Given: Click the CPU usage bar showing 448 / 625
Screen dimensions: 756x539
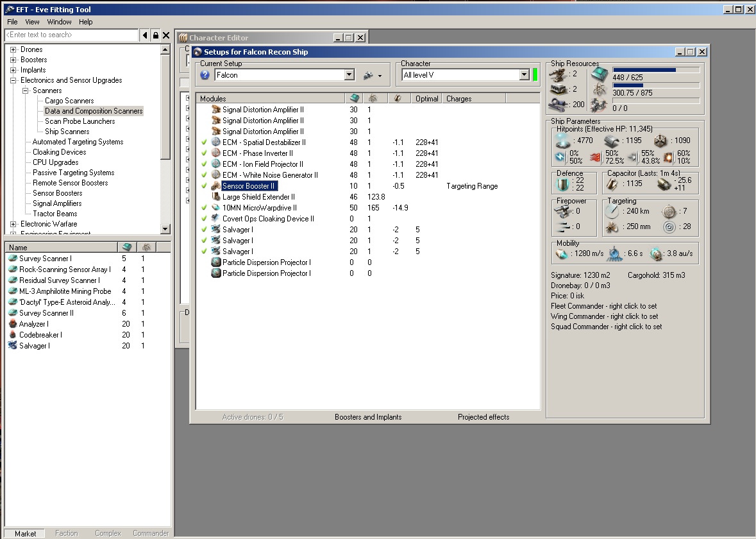Looking at the screenshot, I should [x=656, y=70].
